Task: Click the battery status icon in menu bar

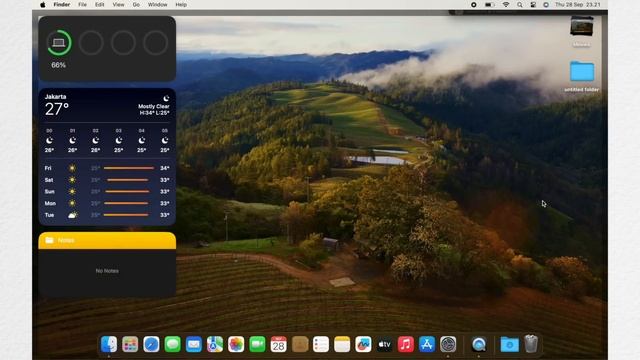Action: [489, 5]
